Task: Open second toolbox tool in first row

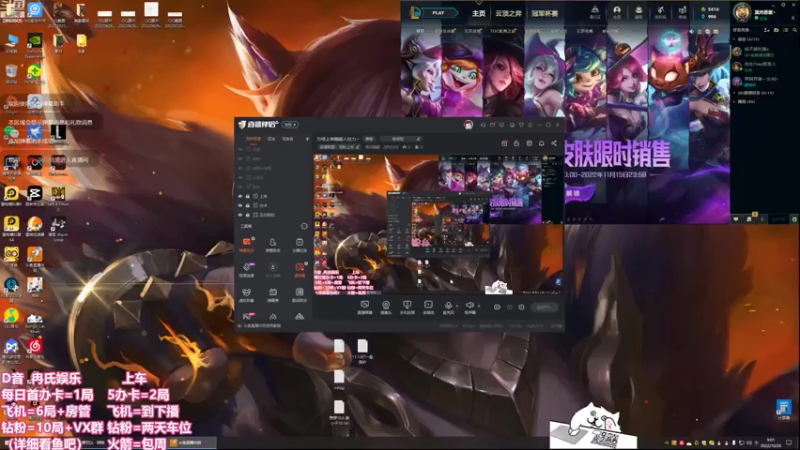Action: click(x=273, y=244)
